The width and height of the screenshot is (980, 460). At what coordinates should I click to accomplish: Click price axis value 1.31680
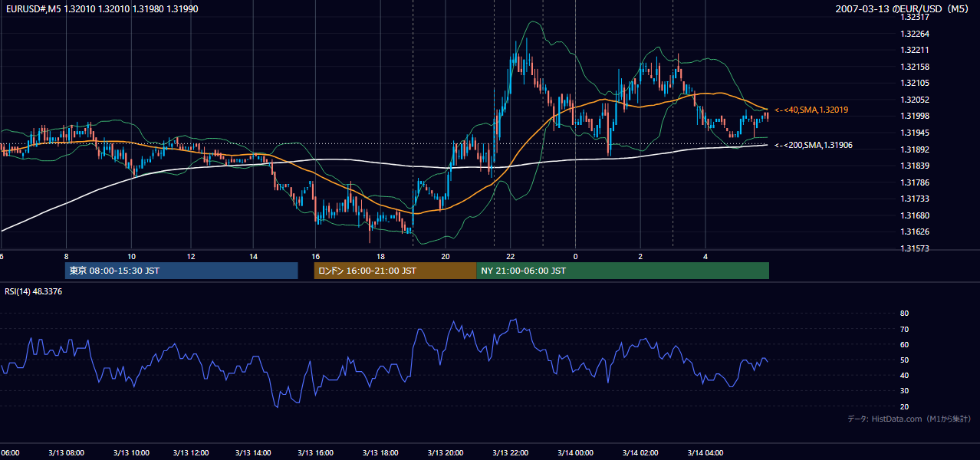point(916,215)
